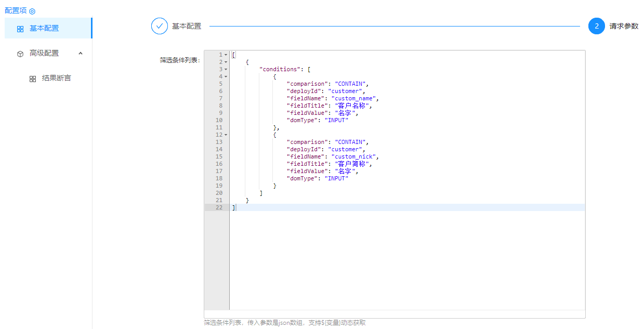Click the 请求参数 step label
The image size is (644, 329).
pos(624,26)
